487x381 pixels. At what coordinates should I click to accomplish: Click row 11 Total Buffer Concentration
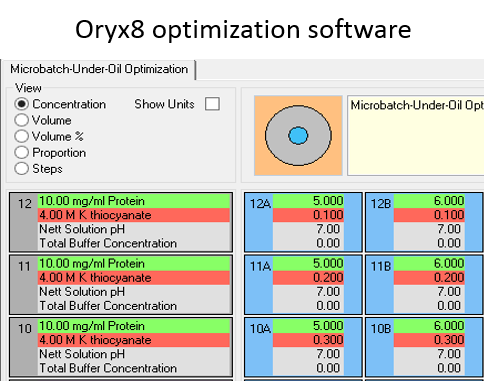[134, 306]
